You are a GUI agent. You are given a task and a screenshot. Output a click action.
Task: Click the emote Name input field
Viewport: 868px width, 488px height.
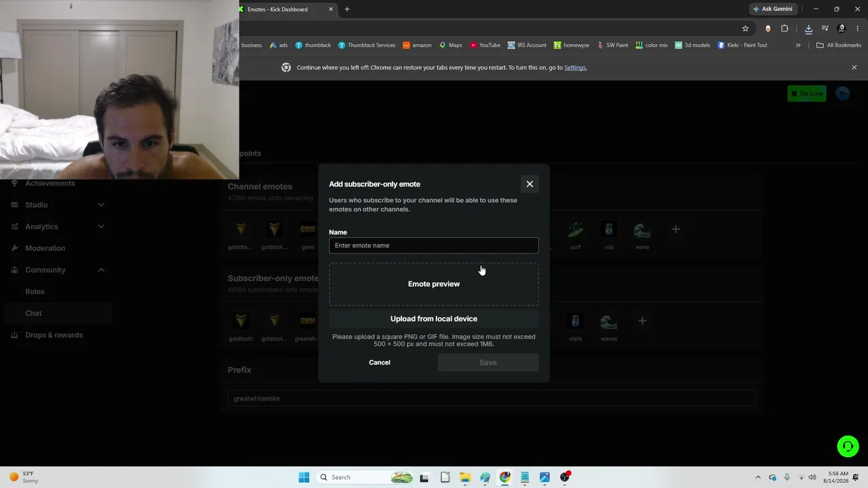[434, 245]
